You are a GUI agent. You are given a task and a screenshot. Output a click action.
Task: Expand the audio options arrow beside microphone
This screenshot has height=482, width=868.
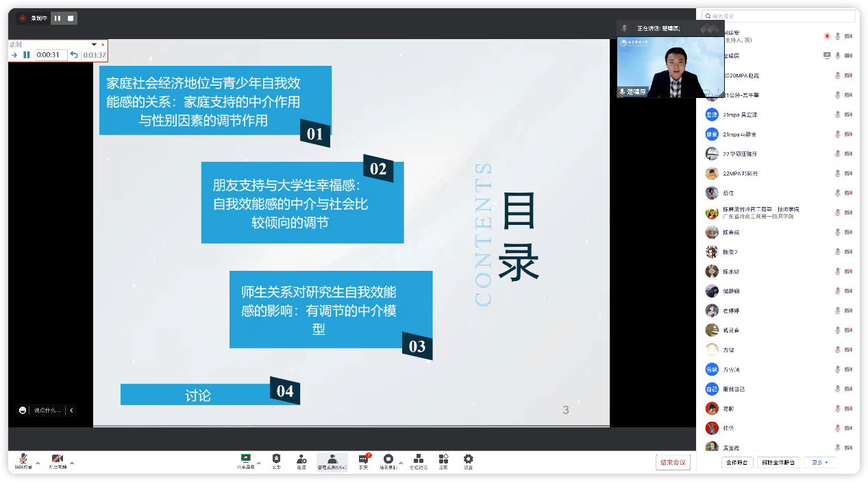click(x=38, y=463)
